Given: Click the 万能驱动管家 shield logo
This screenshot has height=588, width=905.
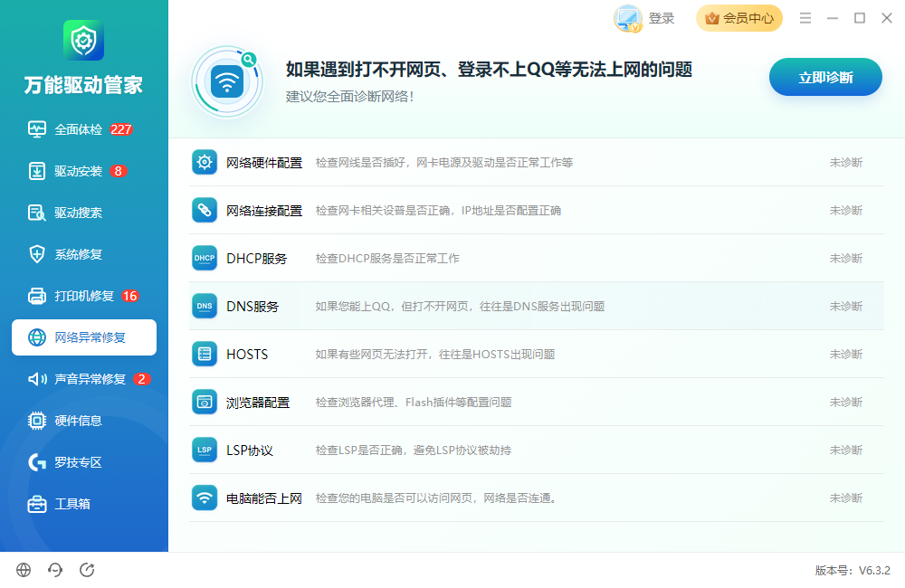Looking at the screenshot, I should click(83, 41).
